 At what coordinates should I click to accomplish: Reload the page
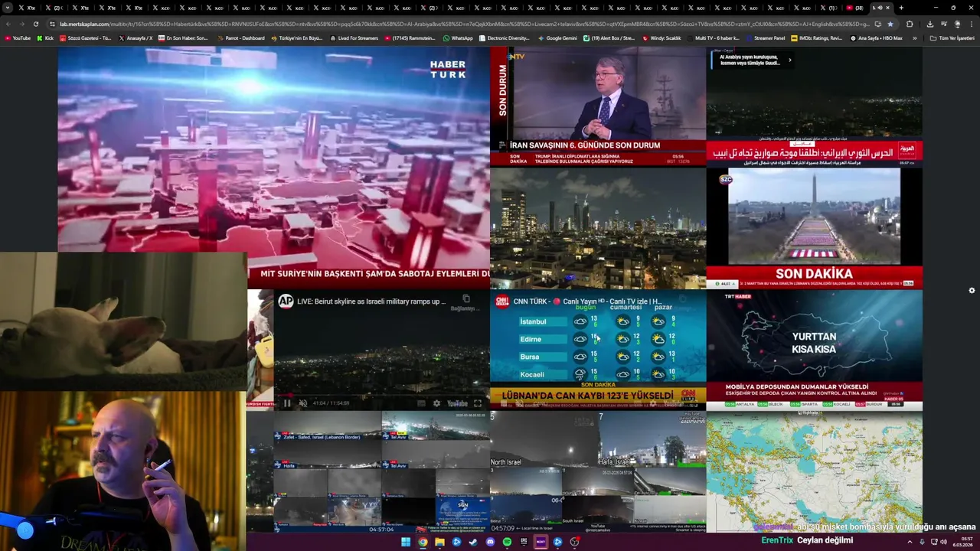tap(35, 24)
